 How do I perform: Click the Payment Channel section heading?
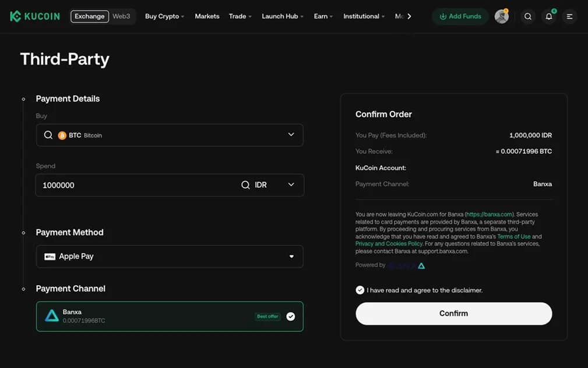[x=71, y=289]
